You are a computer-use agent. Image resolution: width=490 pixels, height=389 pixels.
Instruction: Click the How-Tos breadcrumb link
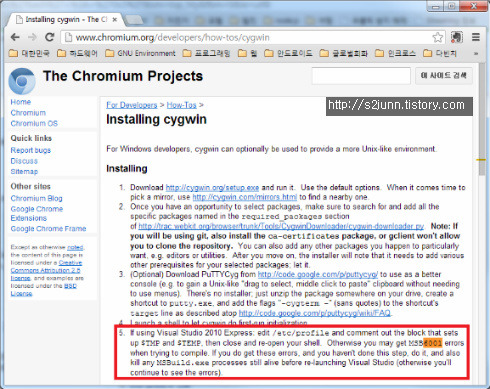[x=182, y=105]
